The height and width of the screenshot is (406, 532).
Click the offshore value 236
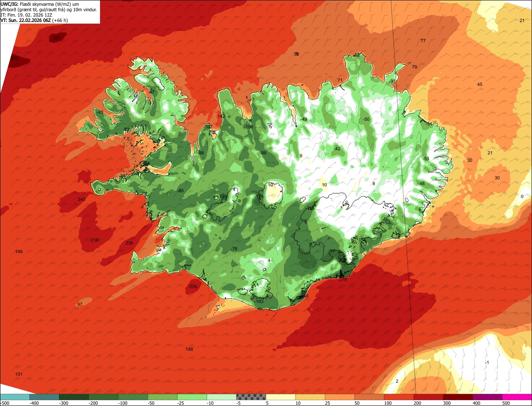click(129, 243)
